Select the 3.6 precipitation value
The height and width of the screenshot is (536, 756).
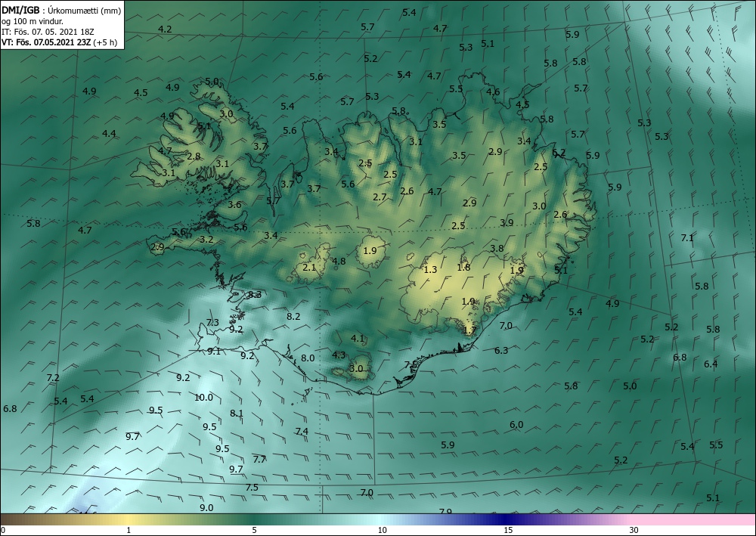[234, 205]
